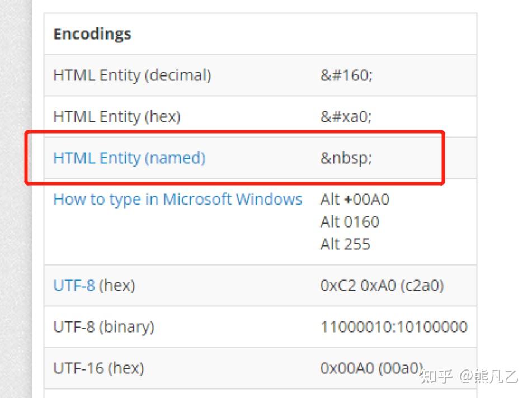Click the Alt 255 key combination text
532x398 pixels.
(x=345, y=244)
